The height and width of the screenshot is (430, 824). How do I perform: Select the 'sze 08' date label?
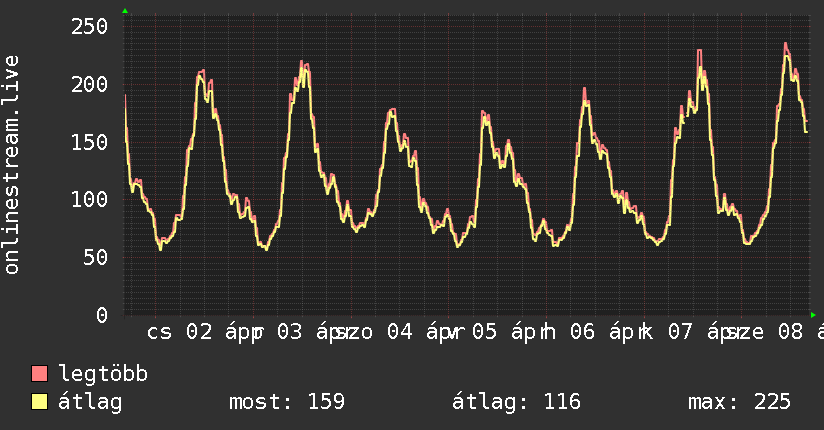coord(770,332)
